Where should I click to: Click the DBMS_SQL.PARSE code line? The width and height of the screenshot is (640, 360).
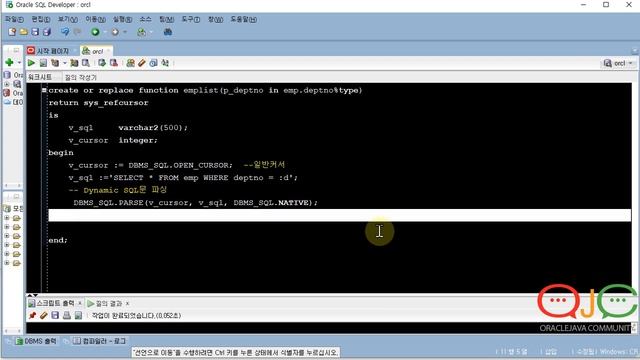pos(196,202)
